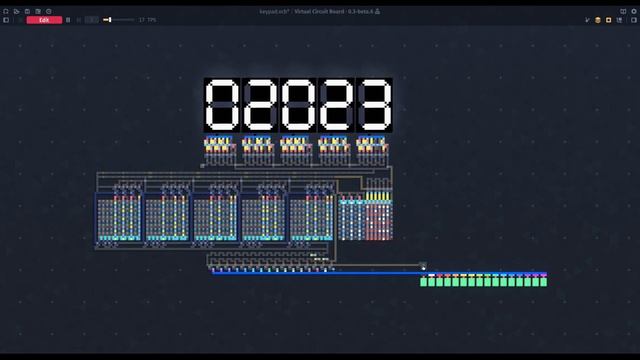Click the save-as icon beside the save icon
Image resolution: width=640 pixels, height=360 pixels.
(38, 11)
